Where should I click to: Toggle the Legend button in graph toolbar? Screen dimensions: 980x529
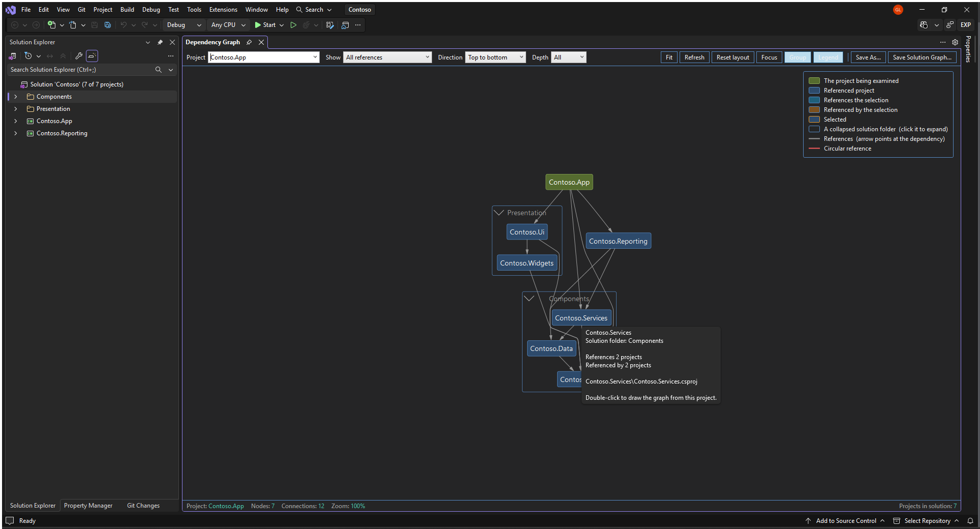coord(828,57)
